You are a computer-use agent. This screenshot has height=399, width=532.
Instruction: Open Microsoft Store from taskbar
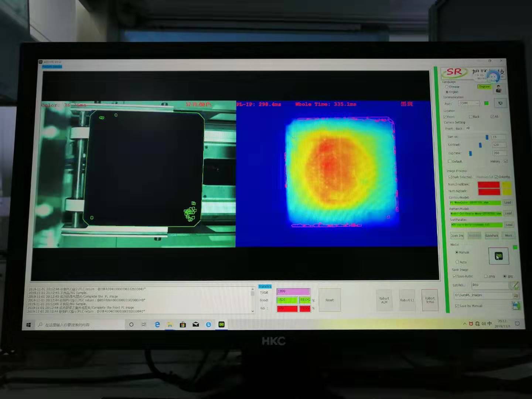183,324
